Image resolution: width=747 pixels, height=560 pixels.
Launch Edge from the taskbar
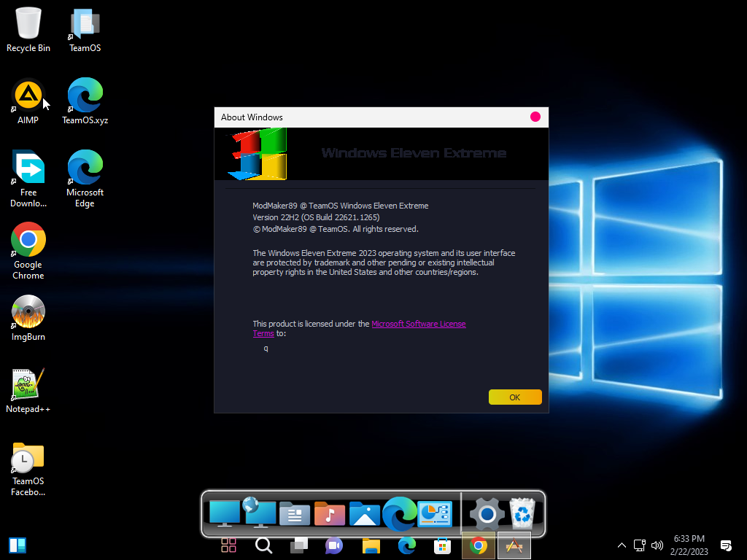pos(407,545)
